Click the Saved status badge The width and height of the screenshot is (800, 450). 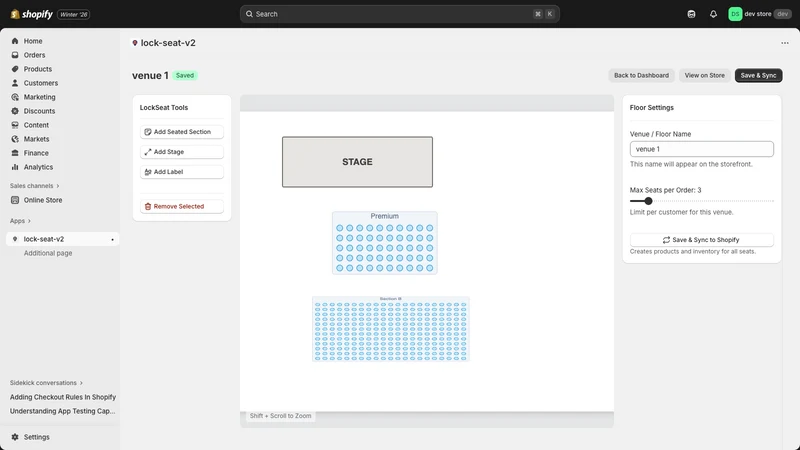tap(185, 76)
